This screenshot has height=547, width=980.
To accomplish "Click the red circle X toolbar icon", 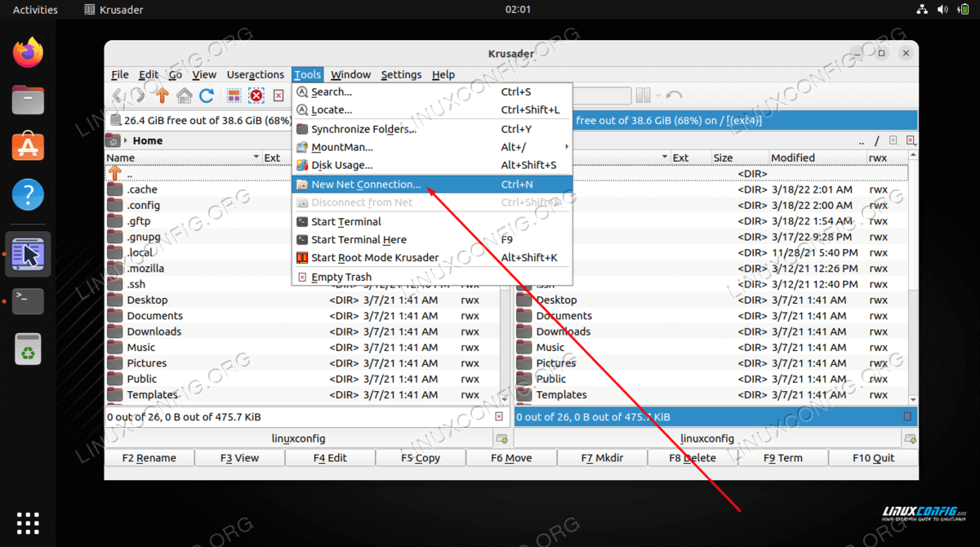I will point(256,96).
